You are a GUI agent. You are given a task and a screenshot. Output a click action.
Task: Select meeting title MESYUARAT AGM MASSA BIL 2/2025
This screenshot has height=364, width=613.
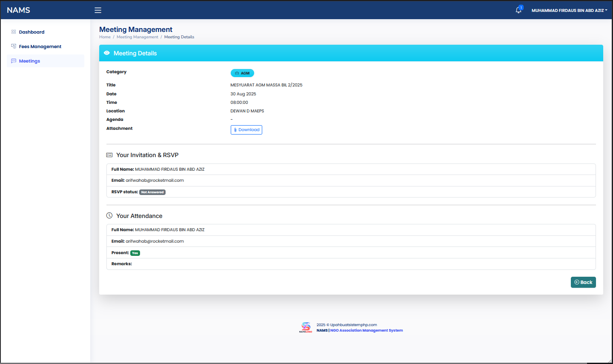(266, 85)
